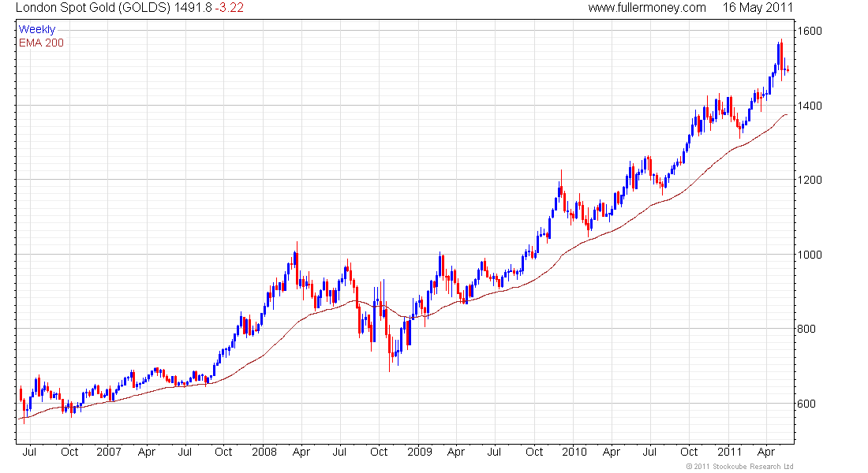This screenshot has width=868, height=473.
Task: Click the 1600 price axis label
Action: pyautogui.click(x=810, y=31)
